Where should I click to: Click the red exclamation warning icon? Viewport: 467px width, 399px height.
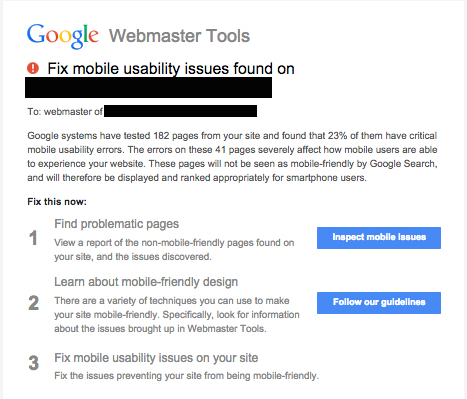33,68
